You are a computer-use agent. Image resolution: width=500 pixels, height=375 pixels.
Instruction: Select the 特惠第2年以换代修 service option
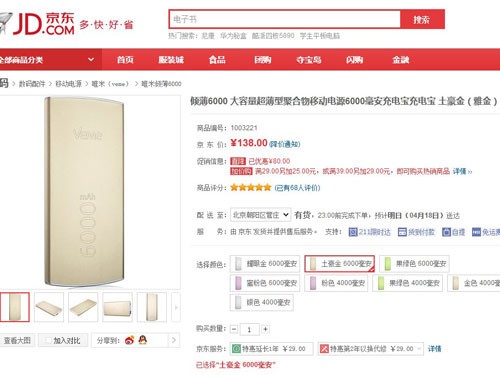(370, 349)
